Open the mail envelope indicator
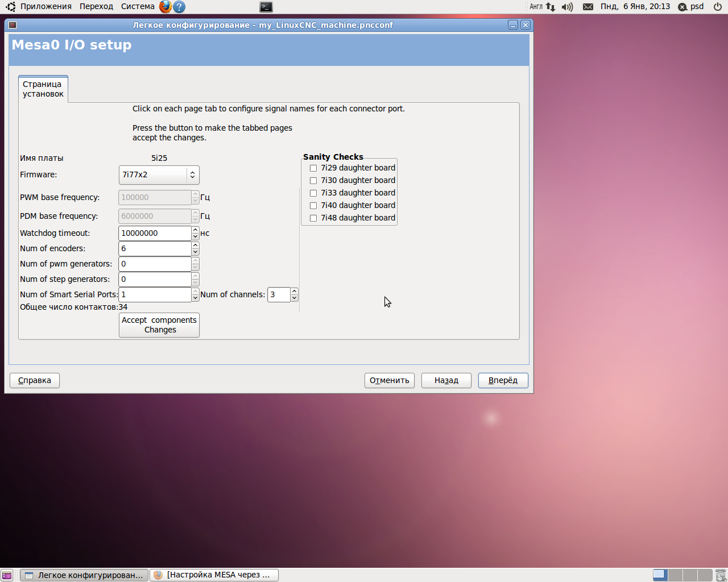Viewport: 728px width, 582px height. click(x=588, y=7)
